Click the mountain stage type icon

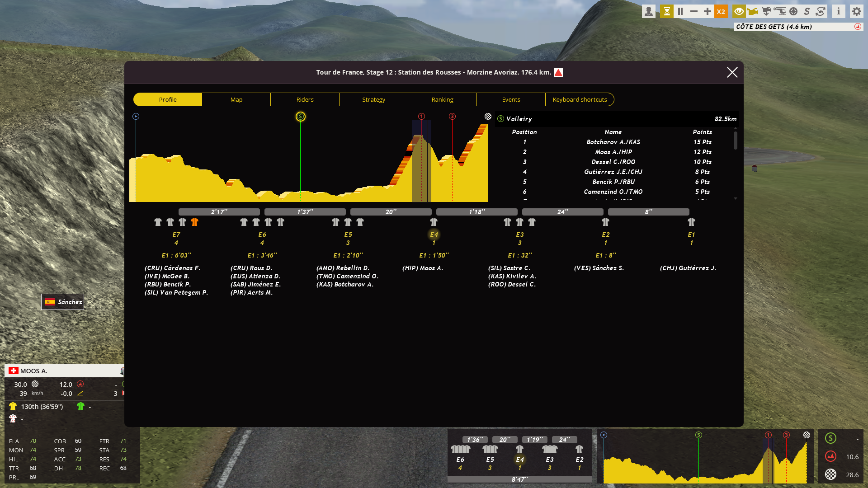coord(558,72)
